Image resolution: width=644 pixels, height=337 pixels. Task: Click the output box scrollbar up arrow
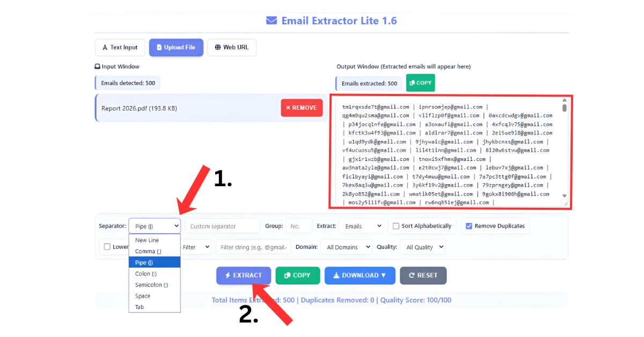coord(565,100)
